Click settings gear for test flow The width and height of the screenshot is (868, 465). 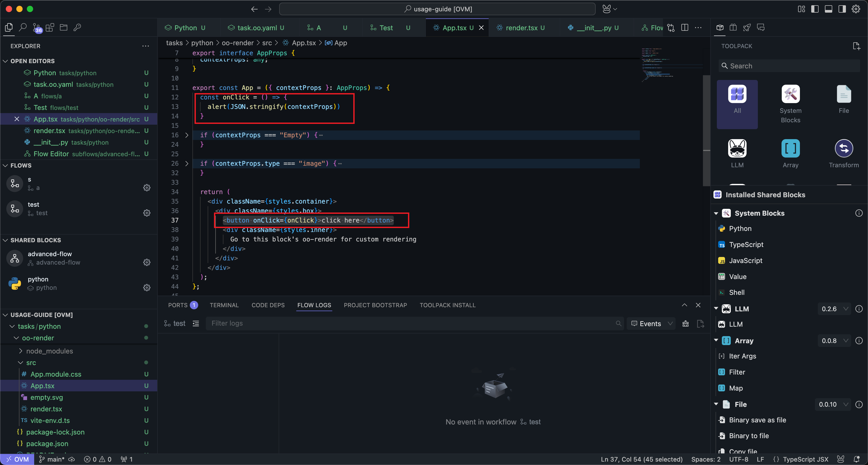147,213
